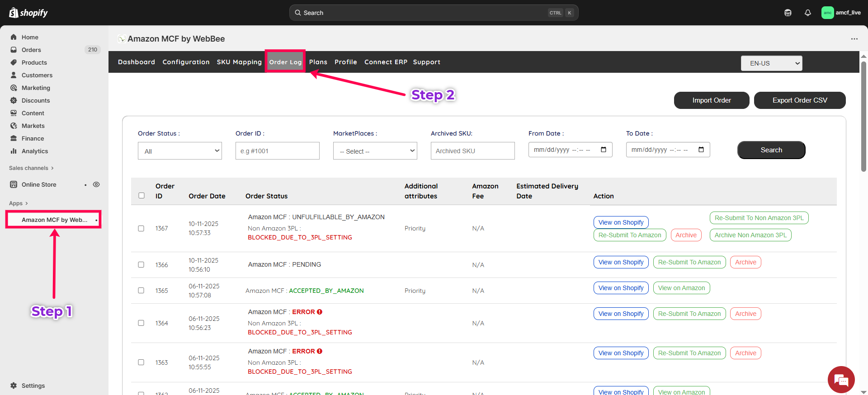Tick the checkbox for order 1367

(141, 228)
